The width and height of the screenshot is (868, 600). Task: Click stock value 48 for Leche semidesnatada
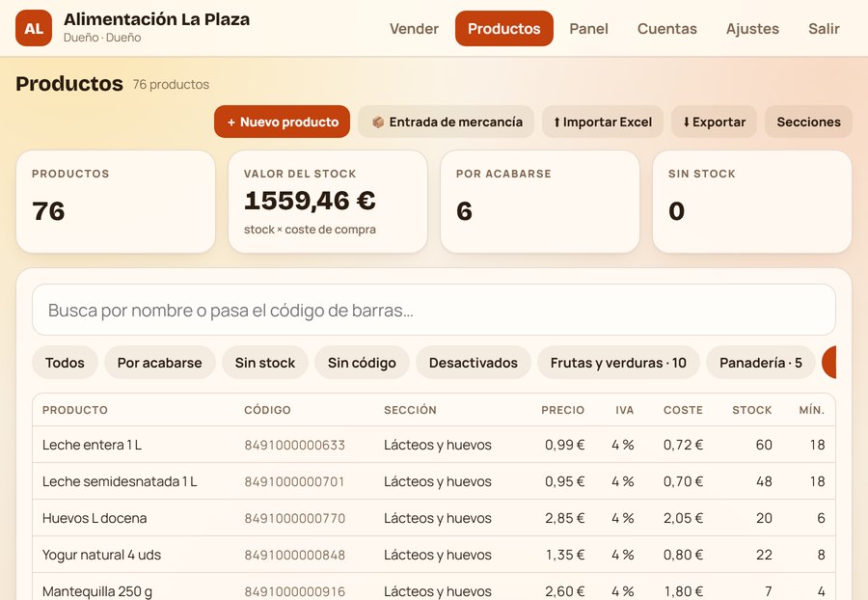click(x=764, y=481)
